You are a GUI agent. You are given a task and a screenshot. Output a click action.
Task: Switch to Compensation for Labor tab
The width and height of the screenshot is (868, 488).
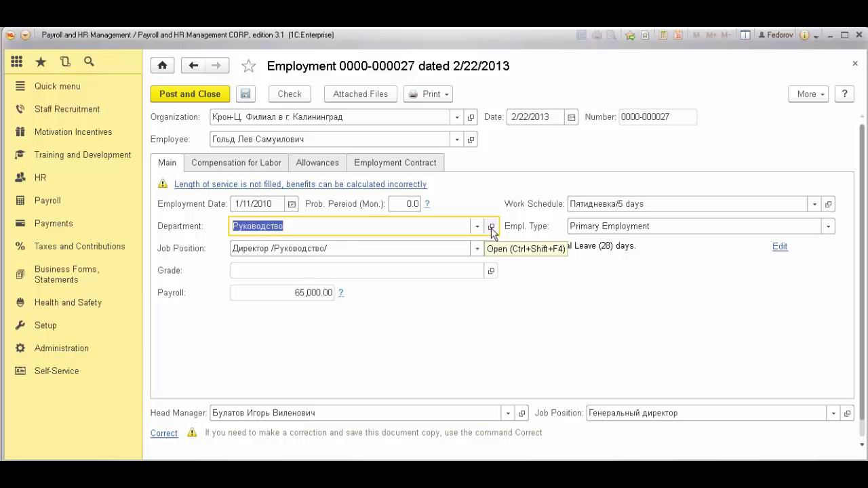pos(236,163)
